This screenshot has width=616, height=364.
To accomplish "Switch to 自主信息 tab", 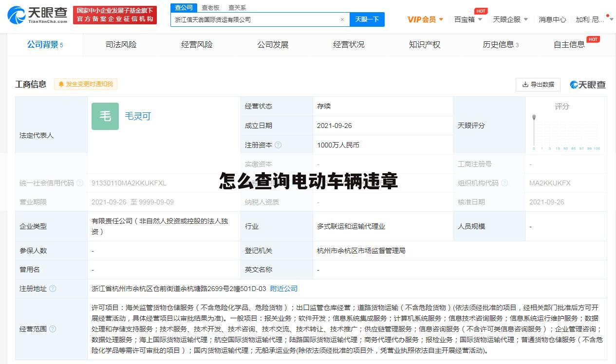I will tap(569, 44).
